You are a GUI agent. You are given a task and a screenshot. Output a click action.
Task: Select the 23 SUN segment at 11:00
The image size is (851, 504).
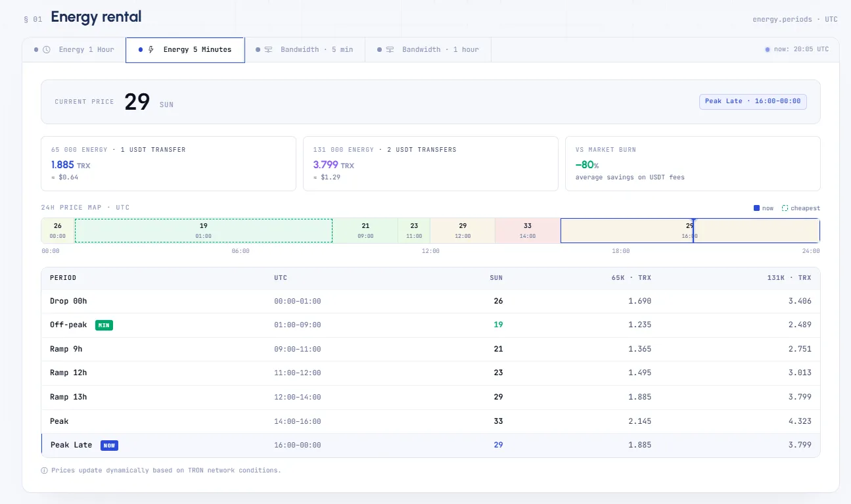pos(414,230)
